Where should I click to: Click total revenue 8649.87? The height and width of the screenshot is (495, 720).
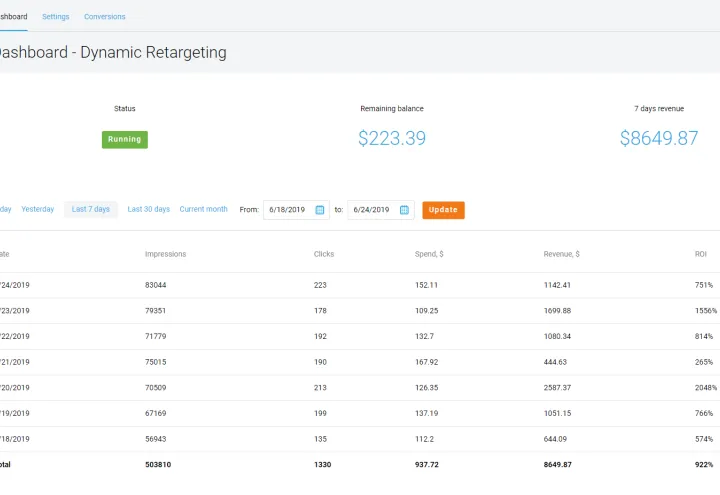click(557, 465)
